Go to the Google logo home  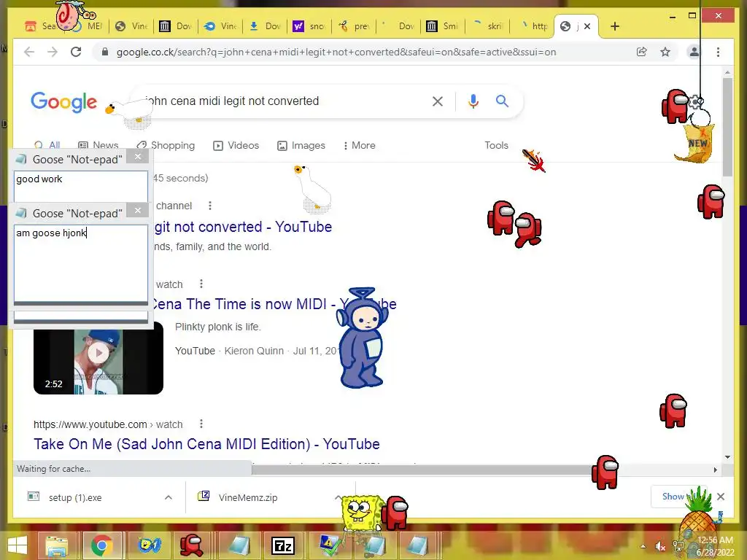(64, 101)
